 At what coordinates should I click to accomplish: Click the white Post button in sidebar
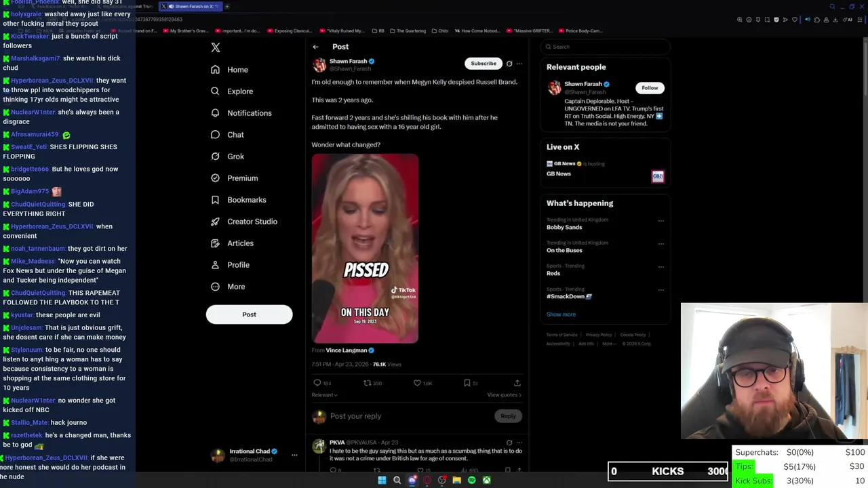coord(249,314)
